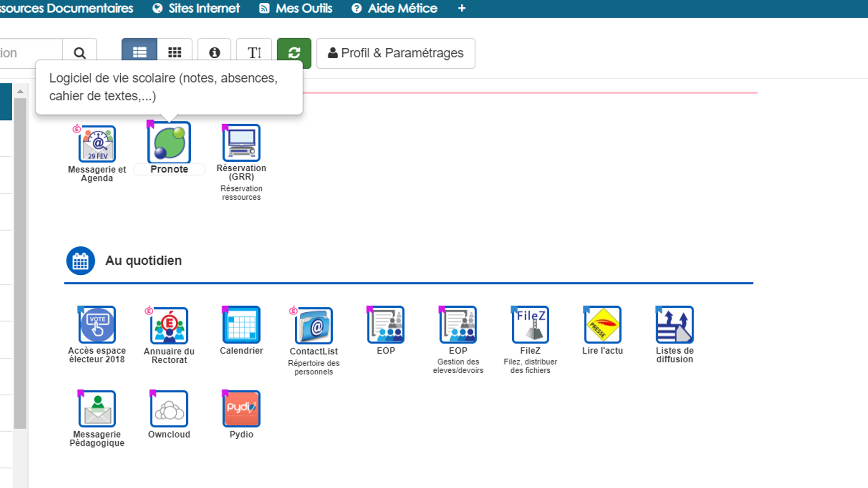Screen dimensions: 868x488
Task: Open the Calendrier app icon
Action: pos(241,325)
